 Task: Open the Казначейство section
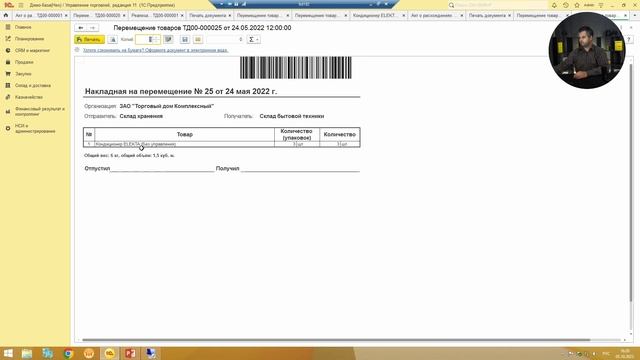pos(29,97)
